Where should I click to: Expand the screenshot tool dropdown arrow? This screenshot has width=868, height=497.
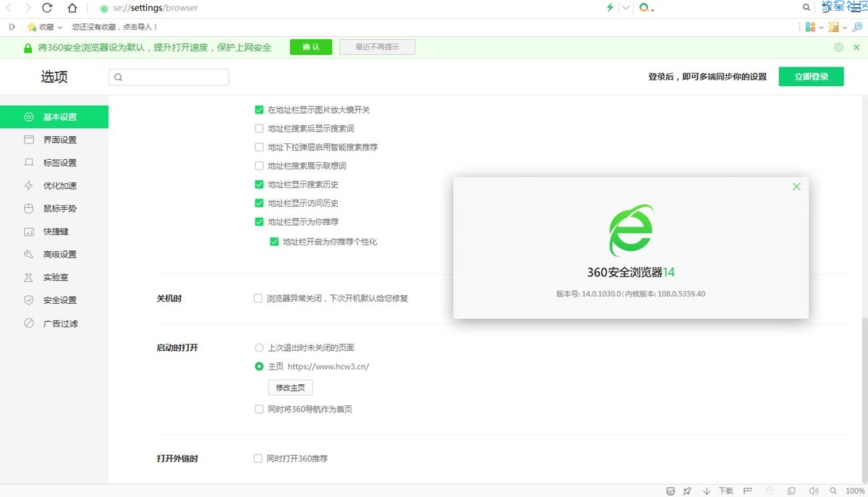click(x=844, y=27)
